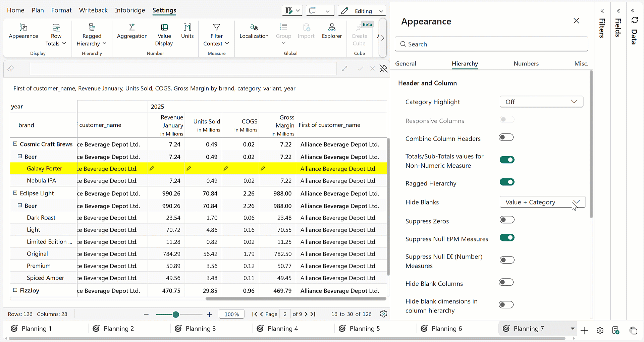
Task: Open the Hide Blanks dropdown
Action: [542, 202]
